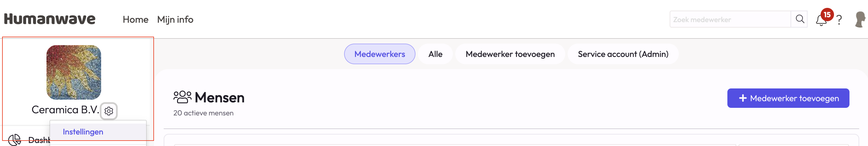This screenshot has height=146, width=868.
Task: Click the search magnifier icon
Action: (x=800, y=19)
